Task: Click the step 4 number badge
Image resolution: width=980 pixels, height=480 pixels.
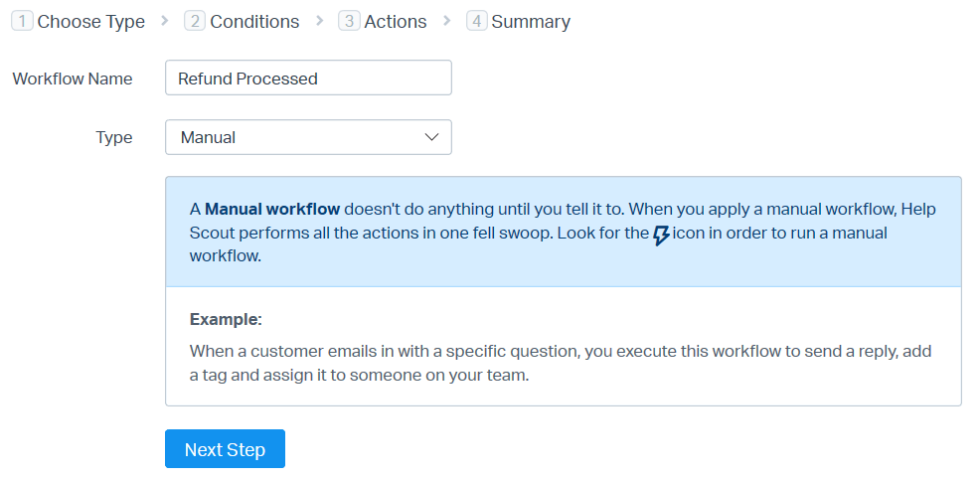Action: tap(477, 21)
